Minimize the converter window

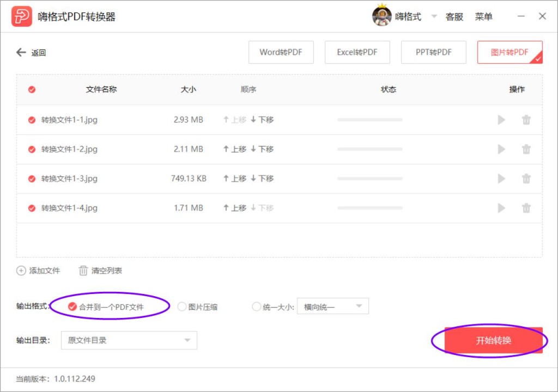point(521,16)
